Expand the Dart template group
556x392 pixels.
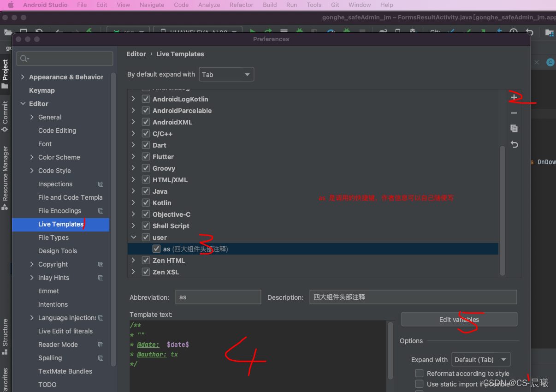pyautogui.click(x=133, y=145)
